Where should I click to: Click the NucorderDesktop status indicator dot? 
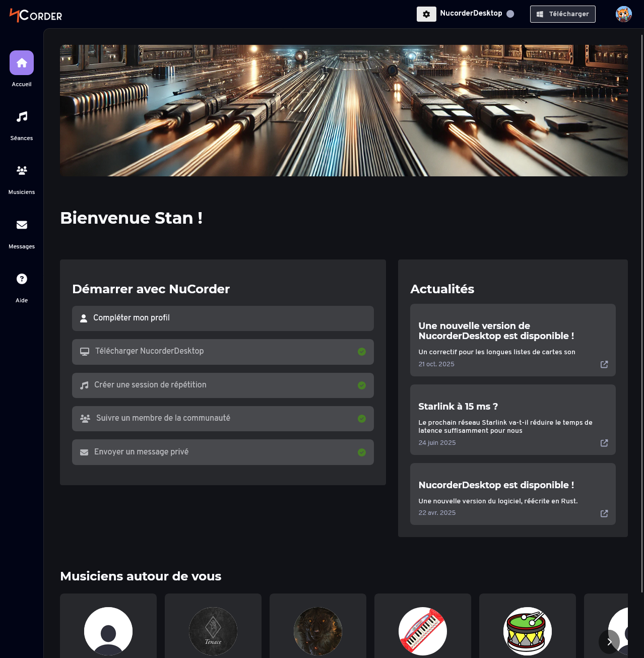(510, 14)
